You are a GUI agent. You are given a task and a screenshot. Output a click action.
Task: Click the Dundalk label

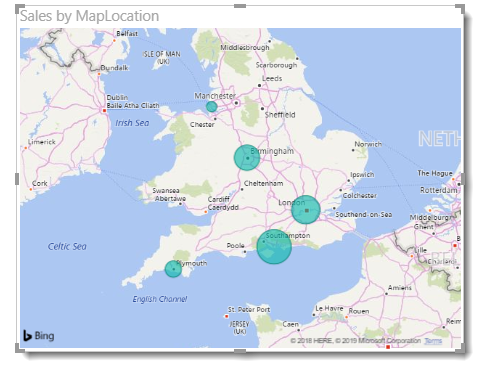point(114,68)
